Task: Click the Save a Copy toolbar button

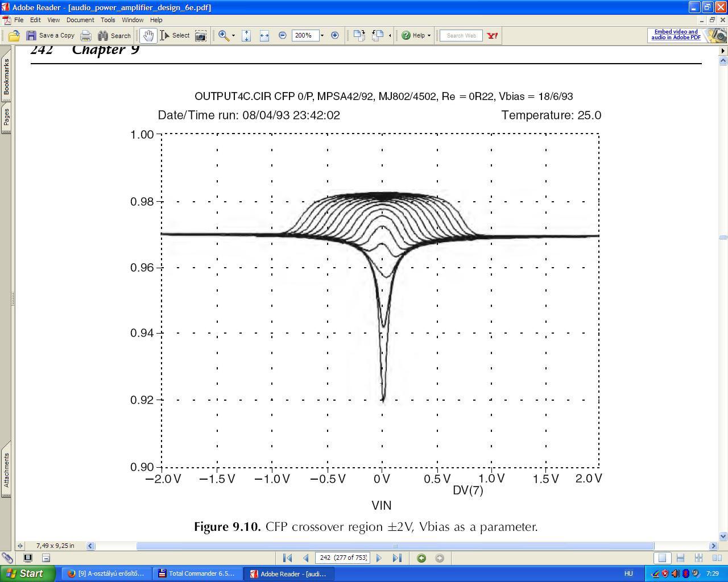Action: (50, 35)
